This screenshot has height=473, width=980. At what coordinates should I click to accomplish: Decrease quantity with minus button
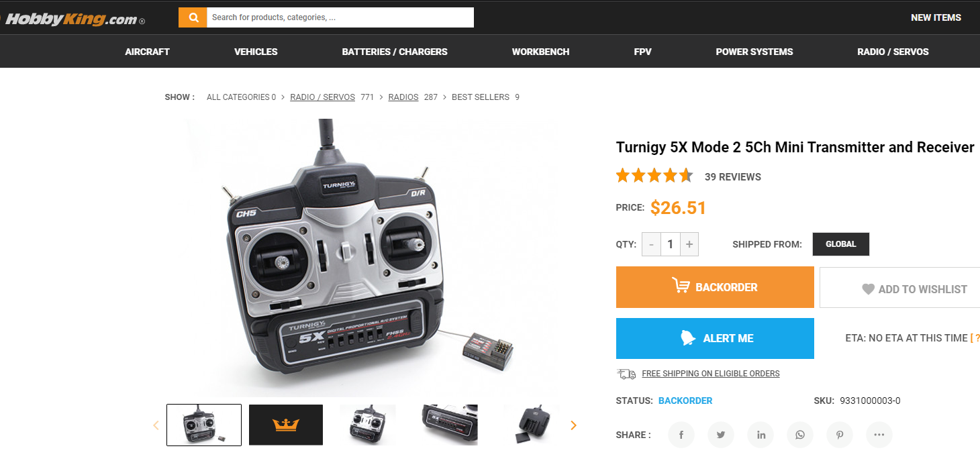651,244
